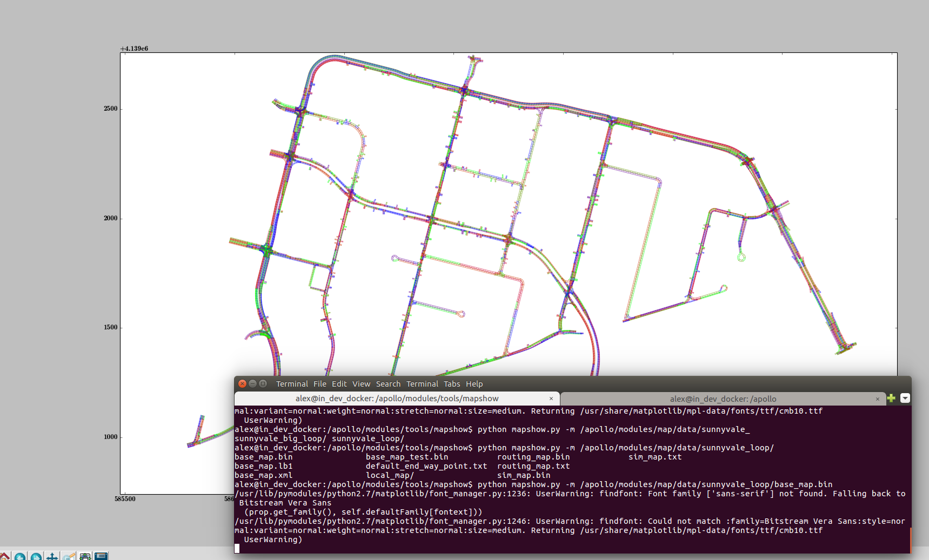
Task: Open the View menu in Terminal
Action: 361,384
